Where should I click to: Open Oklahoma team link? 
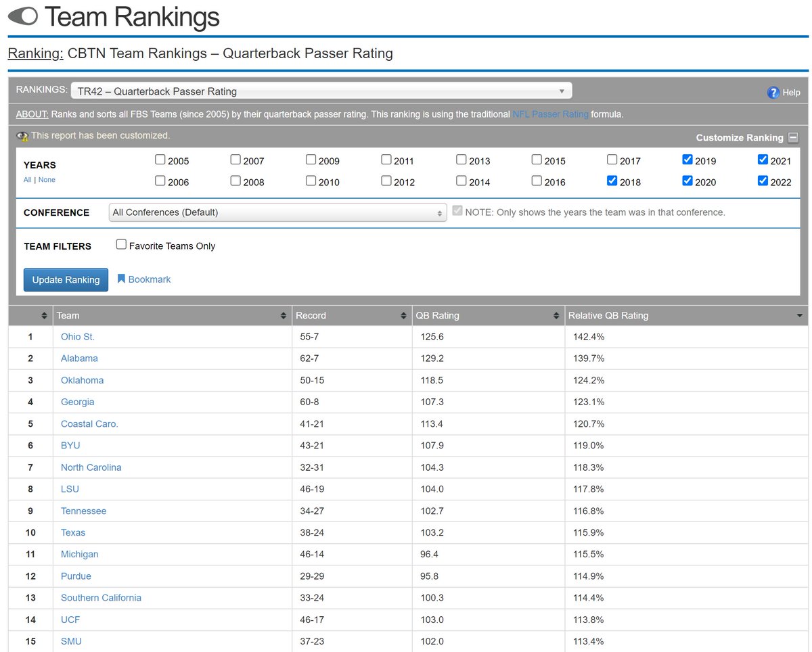[83, 380]
